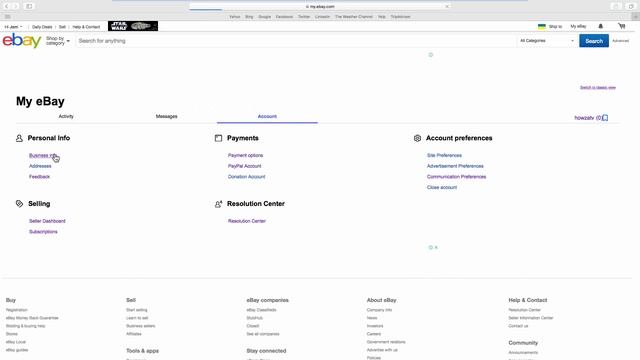Open the Business info link

click(43, 156)
